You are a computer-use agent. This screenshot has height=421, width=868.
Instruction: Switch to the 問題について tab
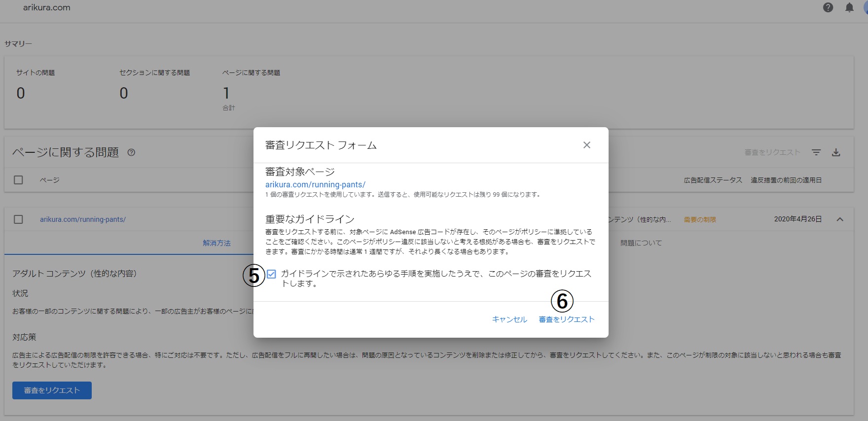click(641, 243)
